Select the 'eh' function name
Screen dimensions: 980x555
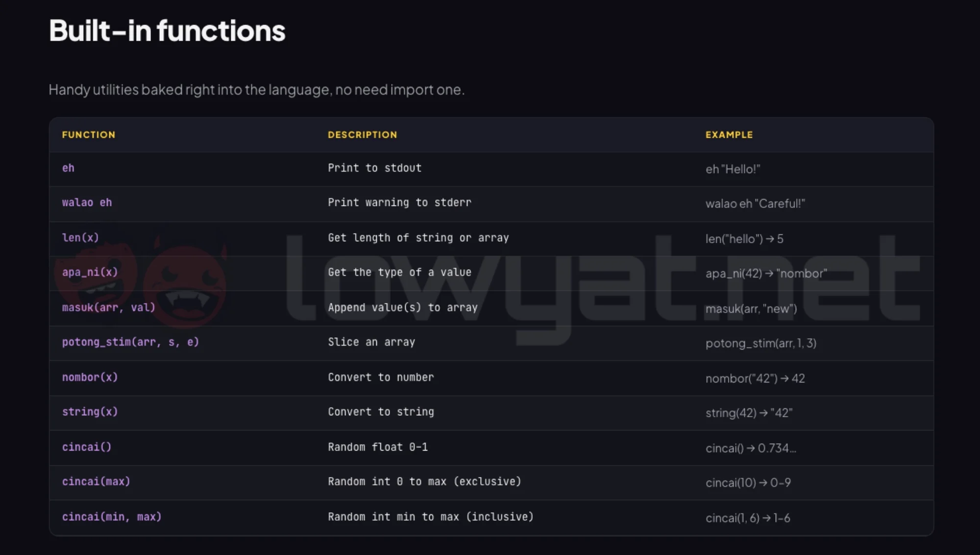(68, 168)
